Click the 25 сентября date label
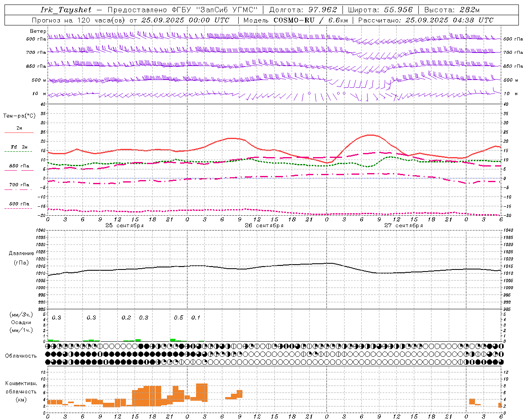This screenshot has width=525, height=420. [124, 226]
